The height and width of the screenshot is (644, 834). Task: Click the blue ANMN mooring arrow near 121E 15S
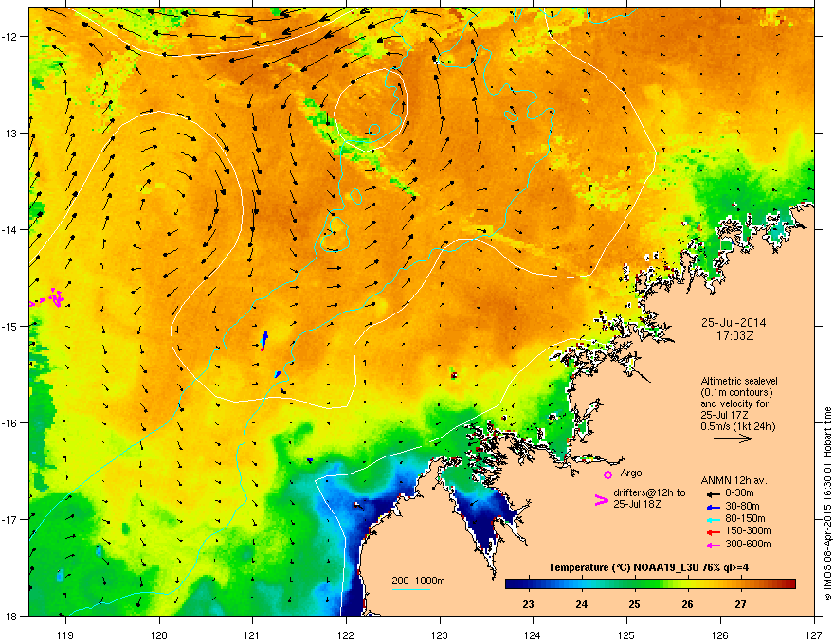pyautogui.click(x=264, y=338)
